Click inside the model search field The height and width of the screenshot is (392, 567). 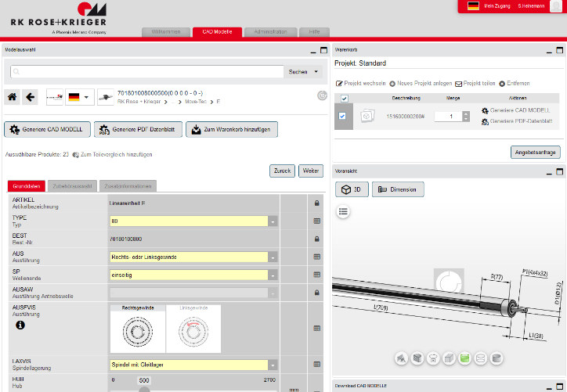(146, 71)
